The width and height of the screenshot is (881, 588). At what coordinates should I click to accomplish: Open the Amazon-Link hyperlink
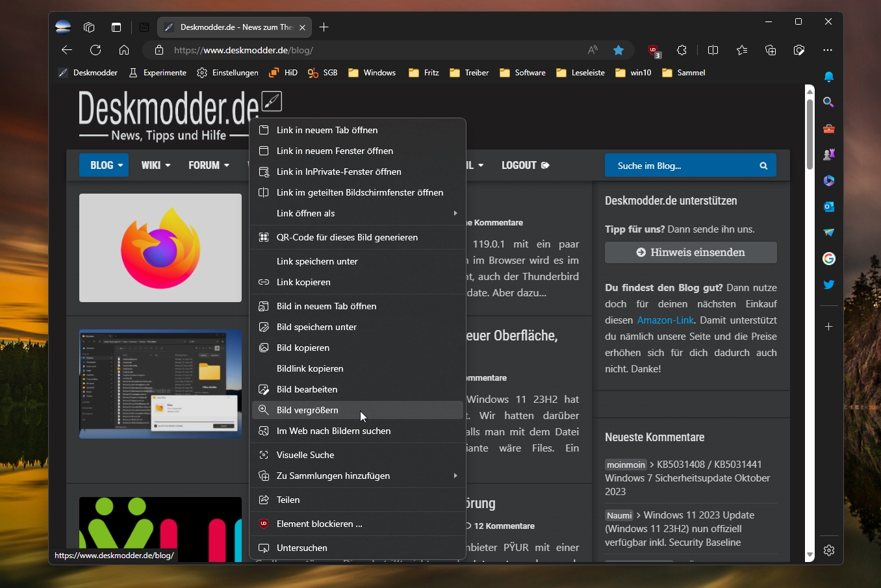665,320
